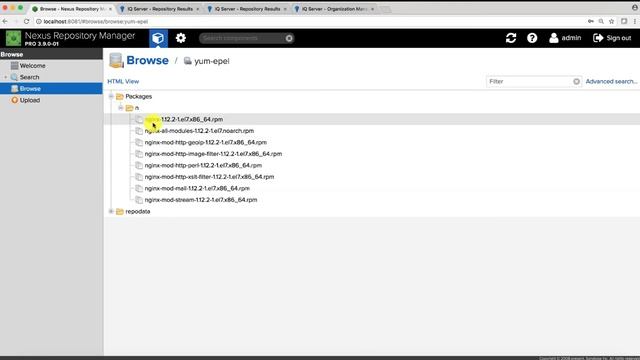Select nginx-1.12.2-1.el7.x86_64.rpm
The height and width of the screenshot is (360, 640).
coord(184,119)
